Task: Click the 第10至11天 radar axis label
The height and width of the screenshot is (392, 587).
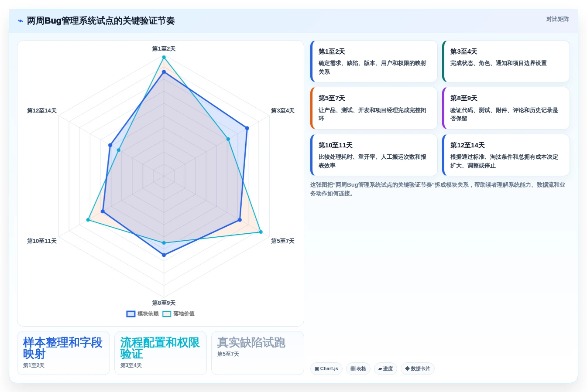Action: 42,241
